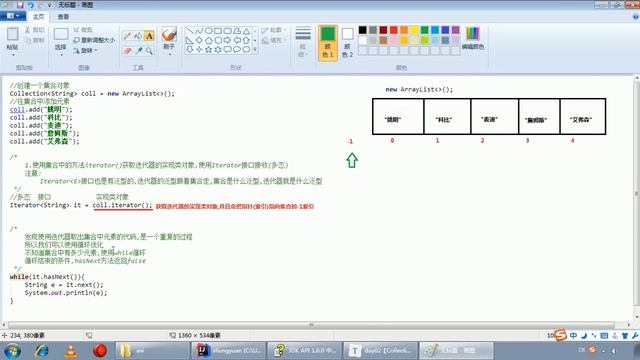Open the Paint application menu button
640x360 pixels.
(x=13, y=16)
